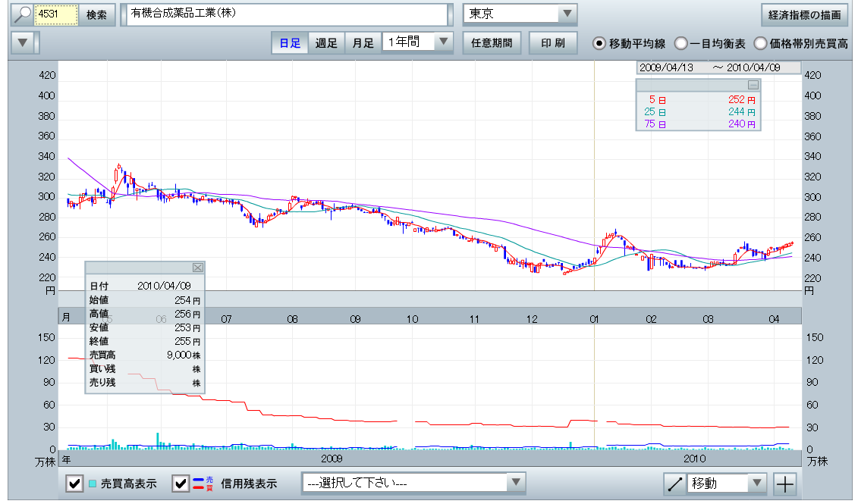
Task: Minimize the moving average legend box
Action: click(753, 85)
